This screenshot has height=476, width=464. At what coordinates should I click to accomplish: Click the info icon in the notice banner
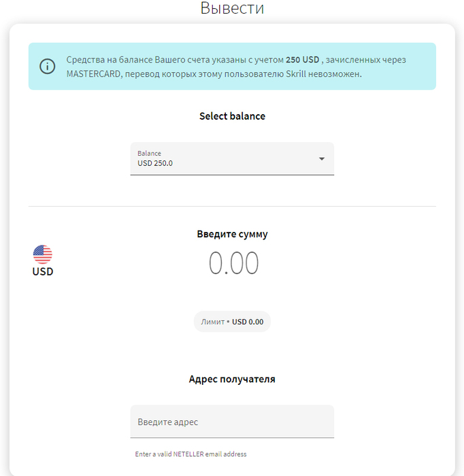(47, 67)
